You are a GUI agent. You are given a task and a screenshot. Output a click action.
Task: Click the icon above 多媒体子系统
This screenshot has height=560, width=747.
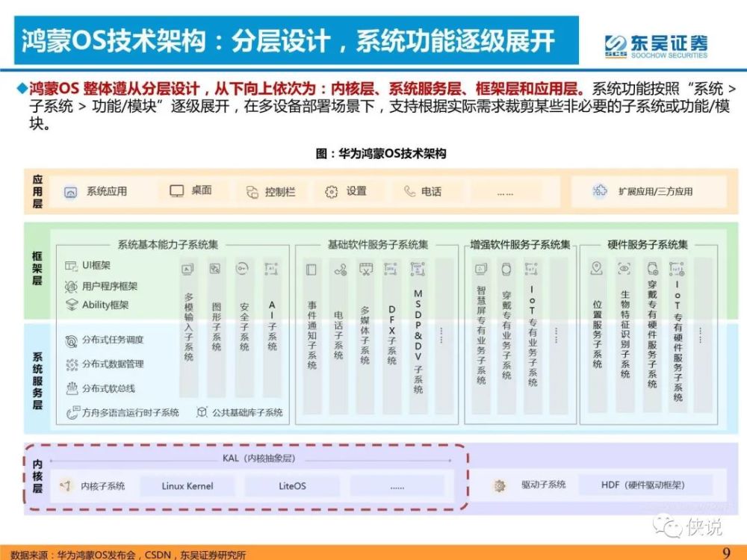point(366,270)
